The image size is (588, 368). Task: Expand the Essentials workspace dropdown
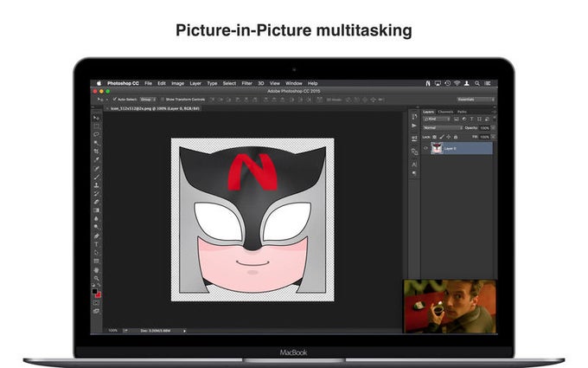[476, 99]
